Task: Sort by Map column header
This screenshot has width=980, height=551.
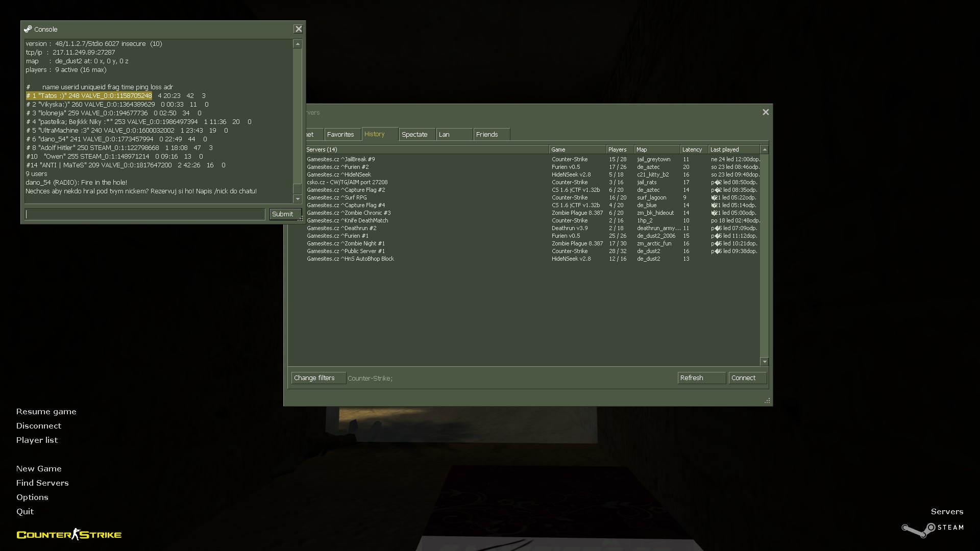Action: pos(657,149)
